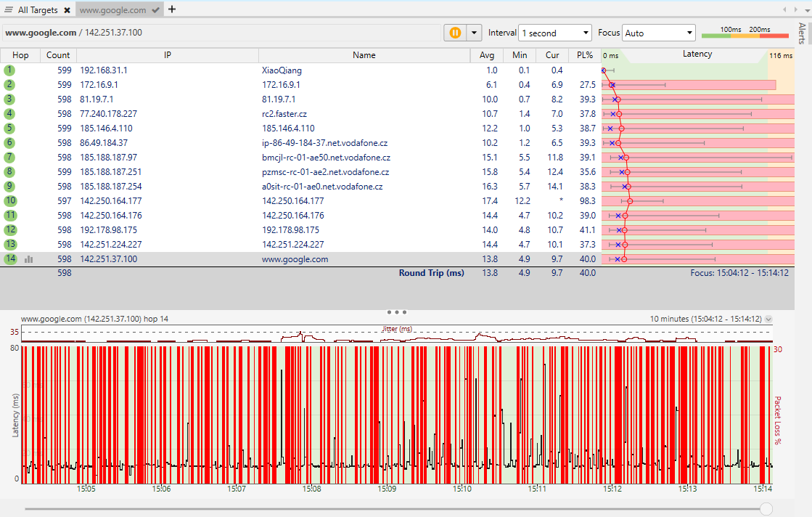812x517 pixels.
Task: Close the All Targets tab
Action: [x=67, y=10]
